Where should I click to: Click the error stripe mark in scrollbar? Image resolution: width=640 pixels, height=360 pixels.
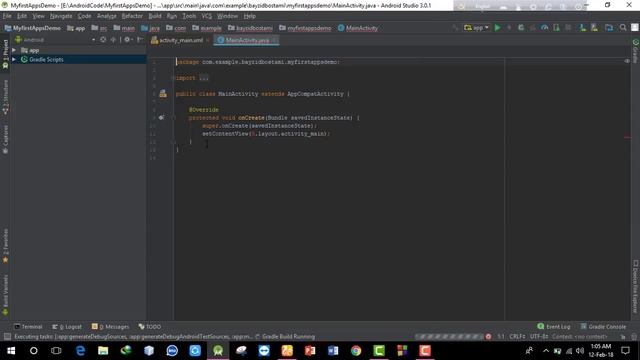click(x=627, y=137)
